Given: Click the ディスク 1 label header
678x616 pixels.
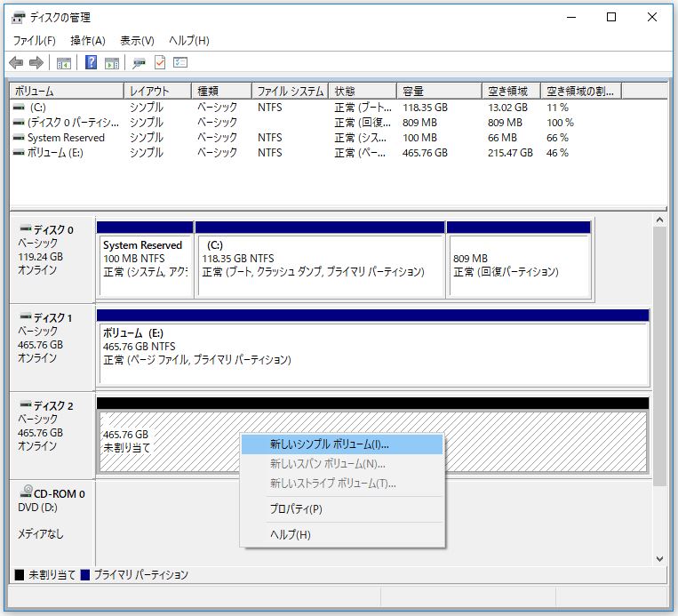Looking at the screenshot, I should (x=53, y=318).
